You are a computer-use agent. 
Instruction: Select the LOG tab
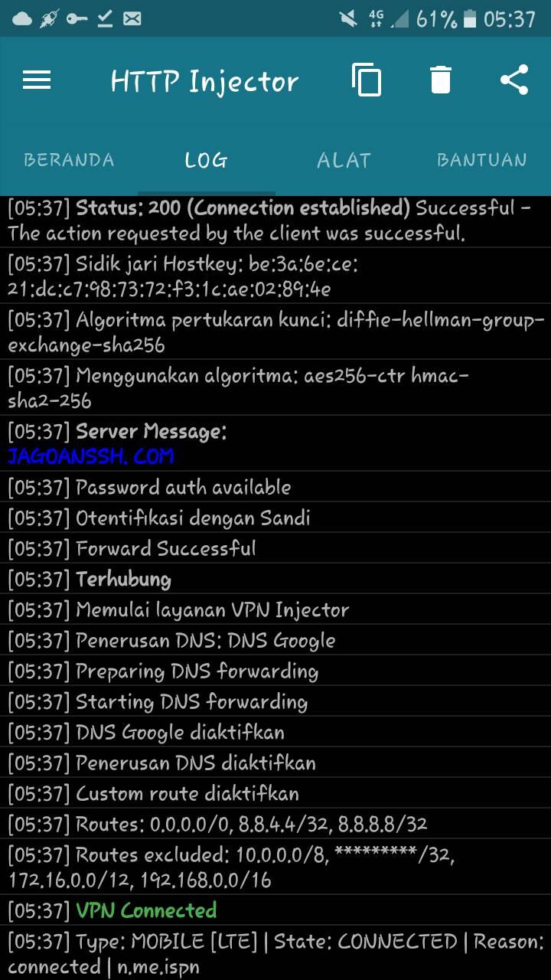coord(207,160)
